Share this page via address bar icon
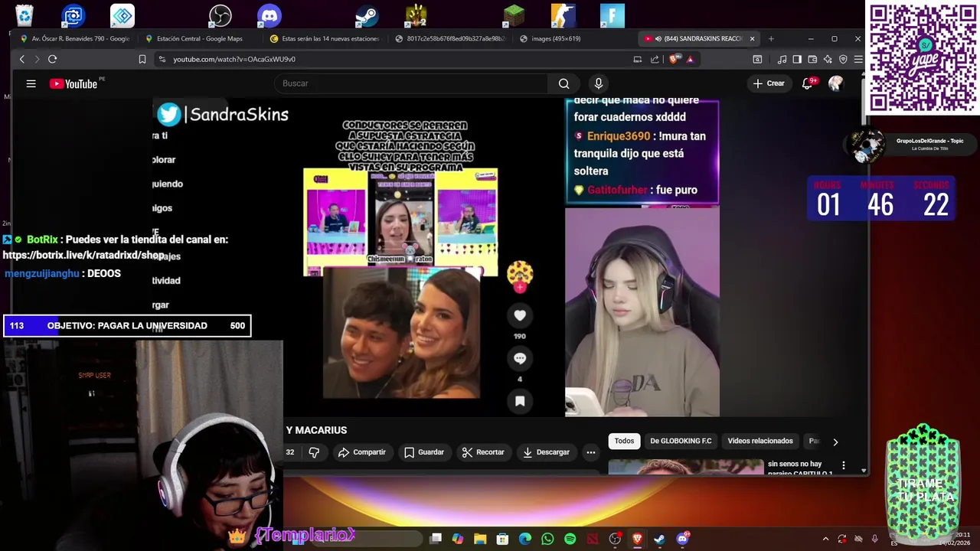This screenshot has height=551, width=980. coord(655,59)
